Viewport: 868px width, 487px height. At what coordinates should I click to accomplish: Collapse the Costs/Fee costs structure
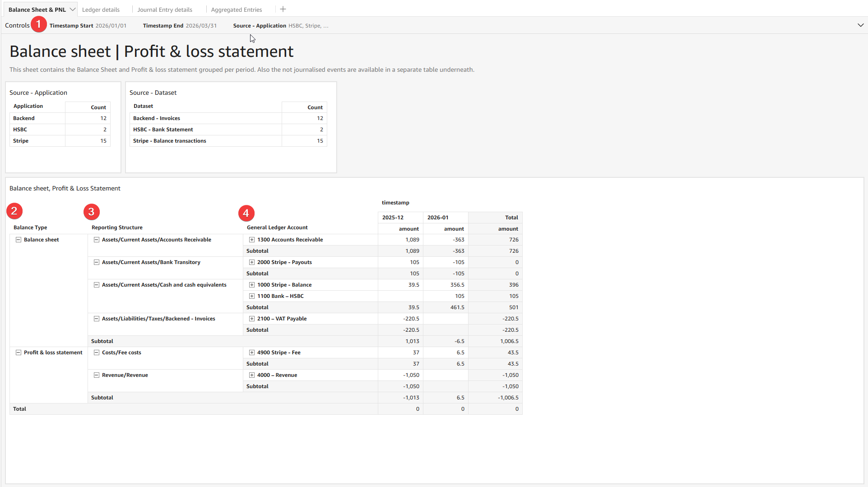(97, 352)
